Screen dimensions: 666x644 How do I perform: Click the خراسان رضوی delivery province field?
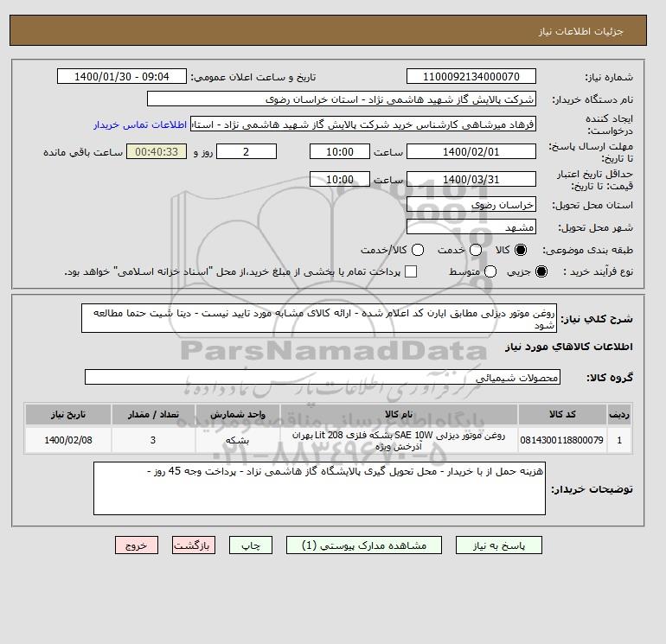point(471,205)
